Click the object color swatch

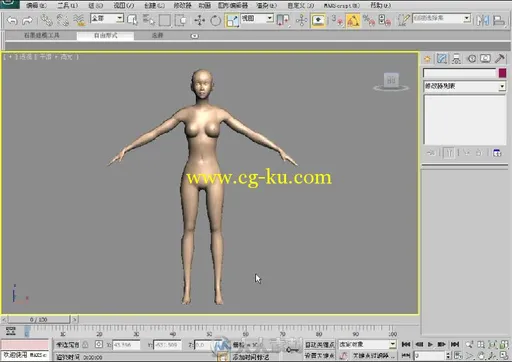(x=502, y=73)
